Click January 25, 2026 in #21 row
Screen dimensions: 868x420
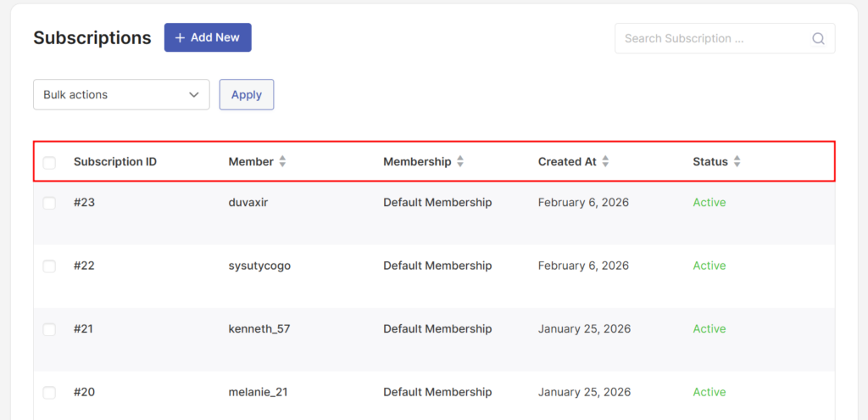(x=585, y=328)
